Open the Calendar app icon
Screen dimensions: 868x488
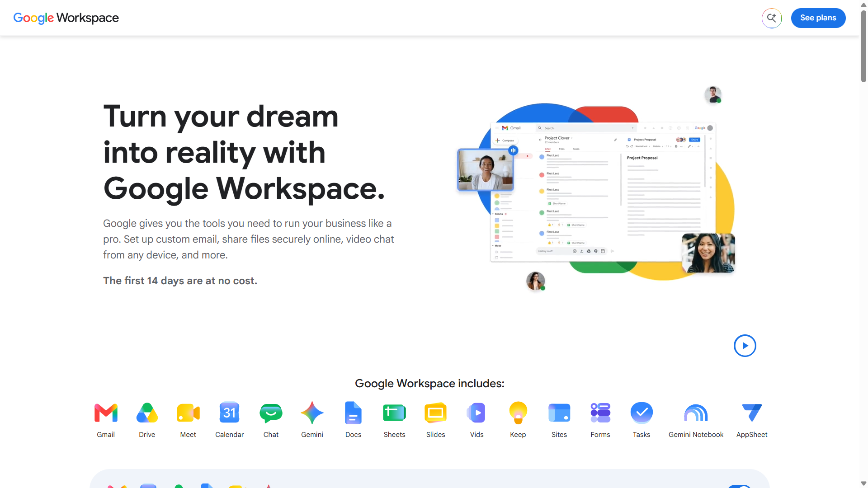(229, 413)
